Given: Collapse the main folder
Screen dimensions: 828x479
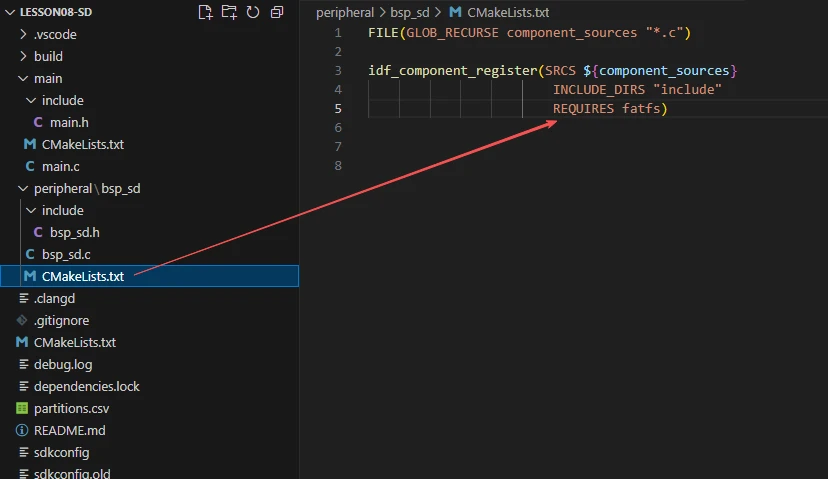Looking at the screenshot, I should point(47,78).
